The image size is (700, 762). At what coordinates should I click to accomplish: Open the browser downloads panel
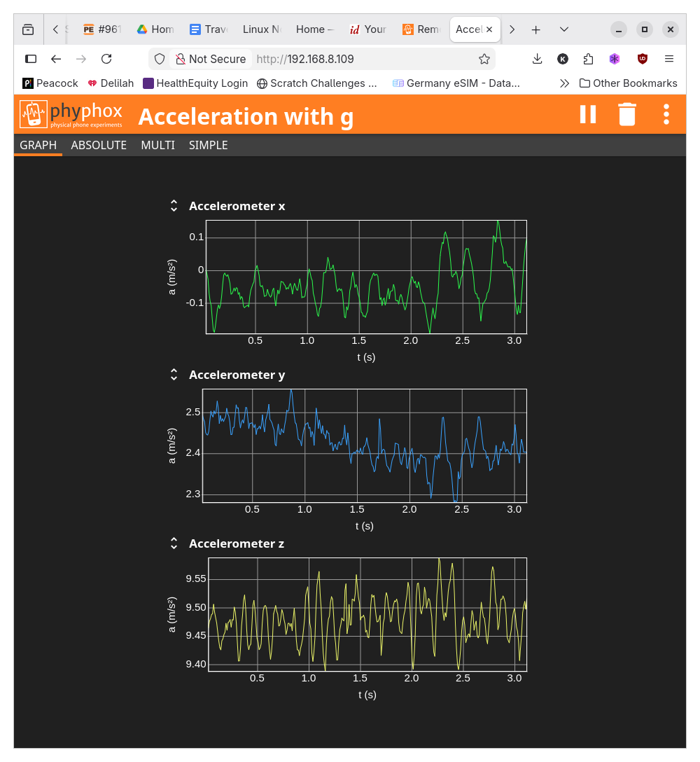click(x=538, y=59)
